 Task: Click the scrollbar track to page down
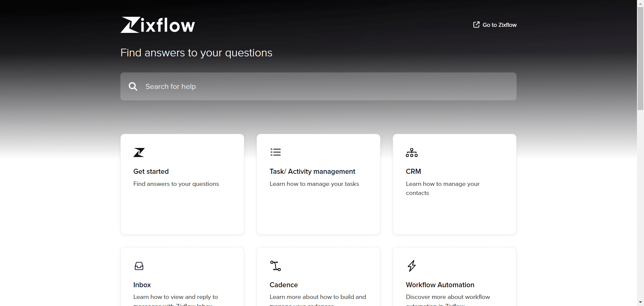click(640, 201)
